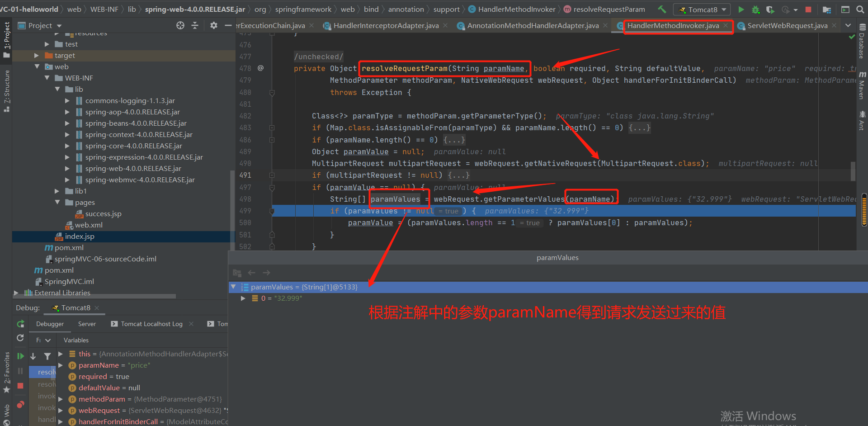
Task: Click the Rerun Tomcat8 icon in the Debug panel
Action: 20,324
